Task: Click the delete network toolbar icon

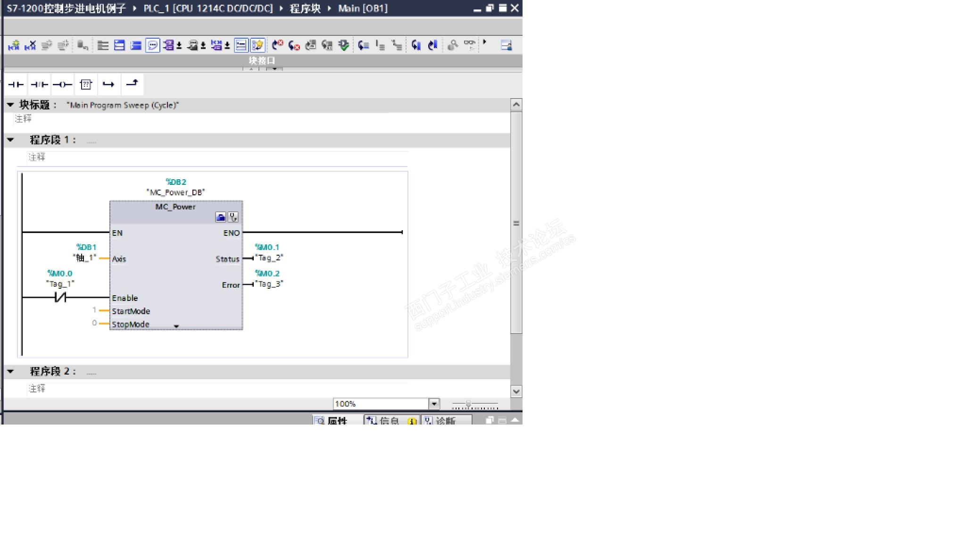Action: click(30, 45)
